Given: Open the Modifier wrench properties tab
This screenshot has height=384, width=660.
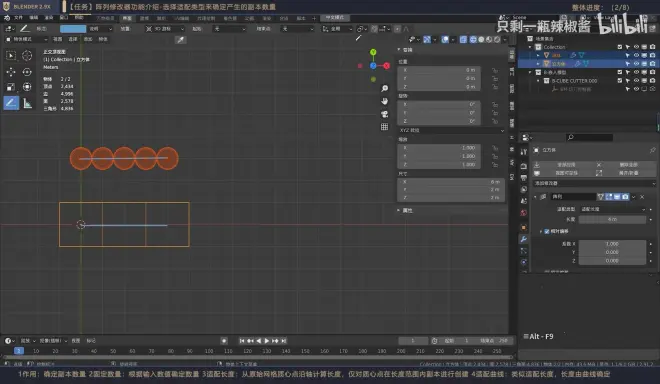Looking at the screenshot, I should tap(524, 239).
